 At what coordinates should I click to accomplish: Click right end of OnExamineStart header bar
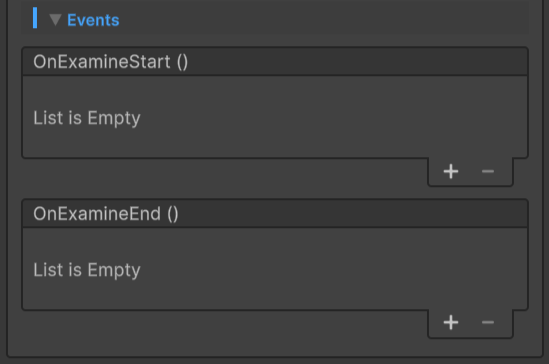coord(508,62)
